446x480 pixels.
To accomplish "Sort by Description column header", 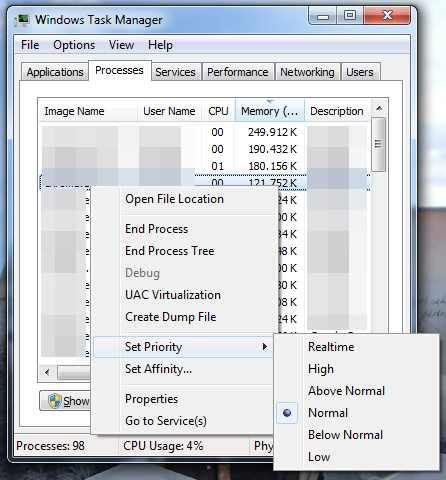I will 337,111.
